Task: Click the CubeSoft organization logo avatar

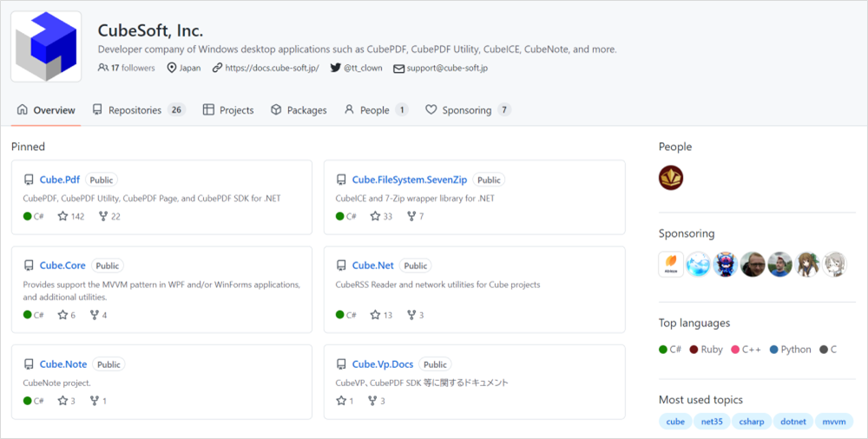Action: pos(46,47)
